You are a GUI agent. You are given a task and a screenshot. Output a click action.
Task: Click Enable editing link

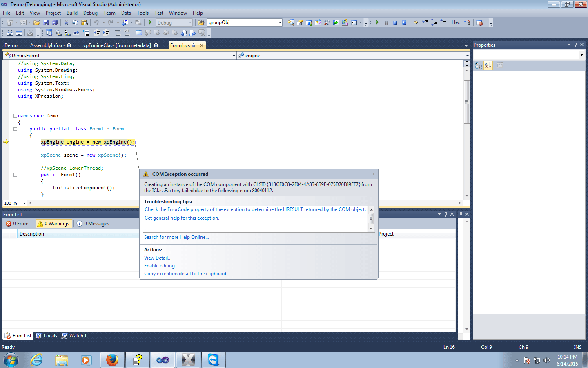pos(159,266)
